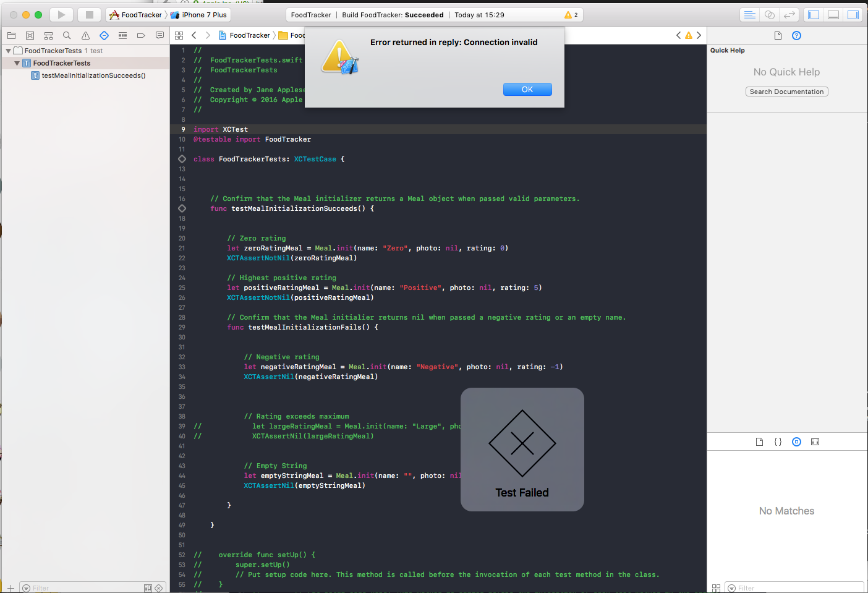Open the issue navigator warning-triangle tab
This screenshot has height=593, width=868.
(85, 35)
